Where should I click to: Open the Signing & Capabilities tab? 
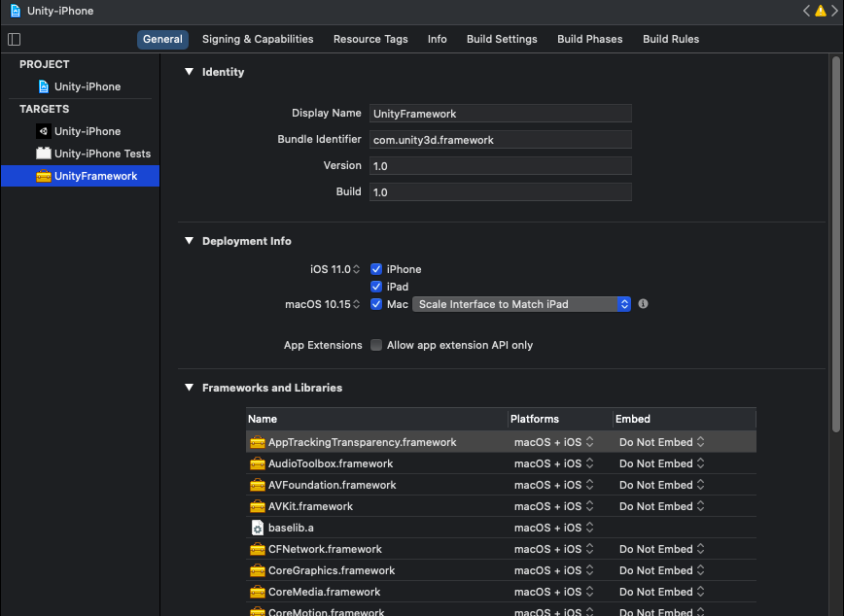[x=258, y=39]
